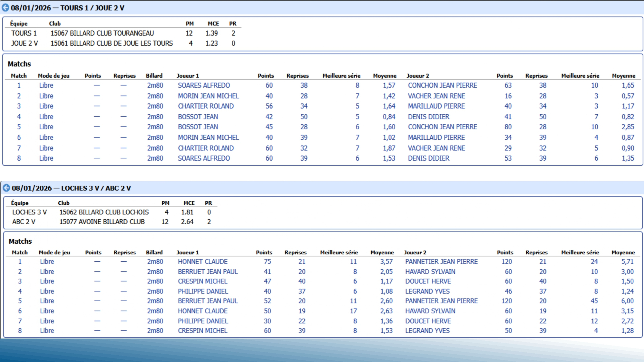Click back arrow next to TOURS 1 / JOUE 2 V
The width and height of the screenshot is (644, 362).
click(x=5, y=8)
